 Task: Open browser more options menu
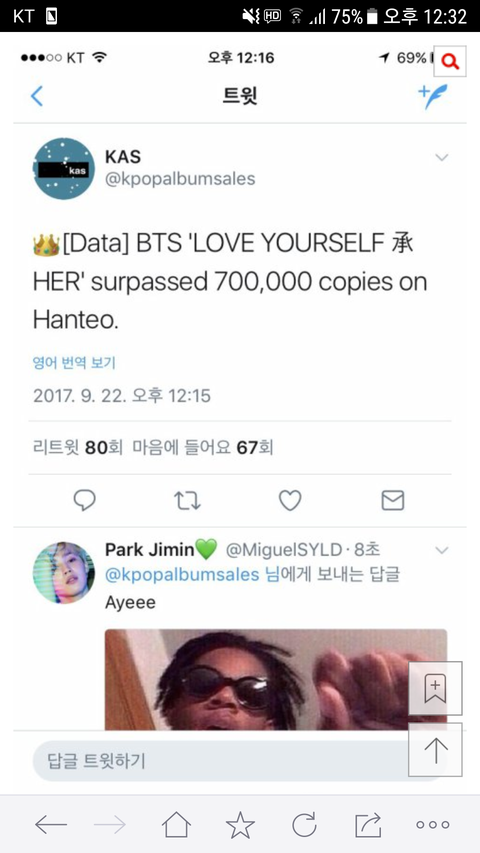point(433,825)
